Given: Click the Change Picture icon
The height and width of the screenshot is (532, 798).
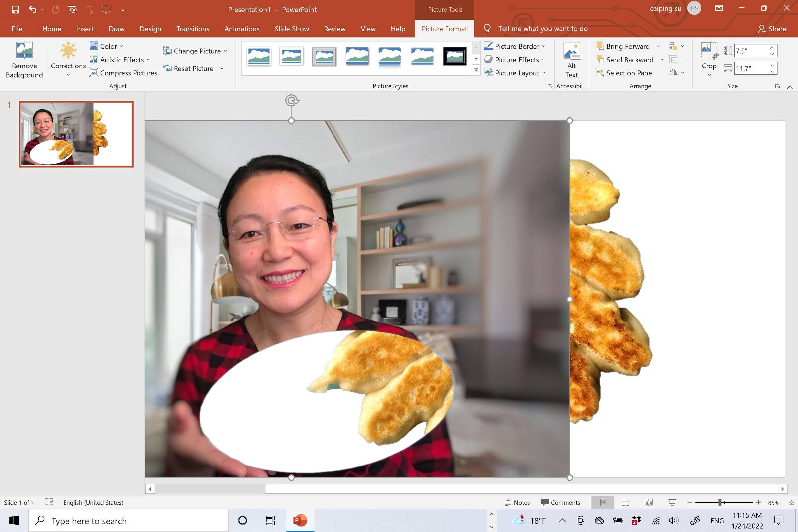Looking at the screenshot, I should coord(167,51).
